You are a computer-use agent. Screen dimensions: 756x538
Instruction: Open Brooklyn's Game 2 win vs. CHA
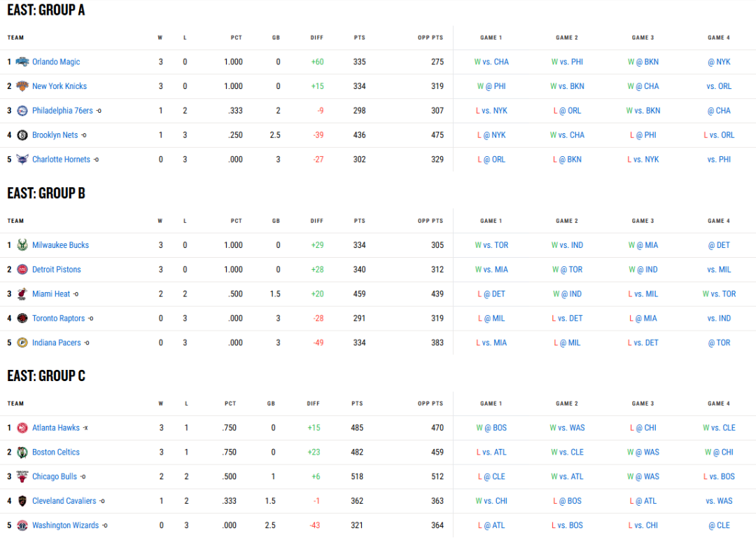567,135
